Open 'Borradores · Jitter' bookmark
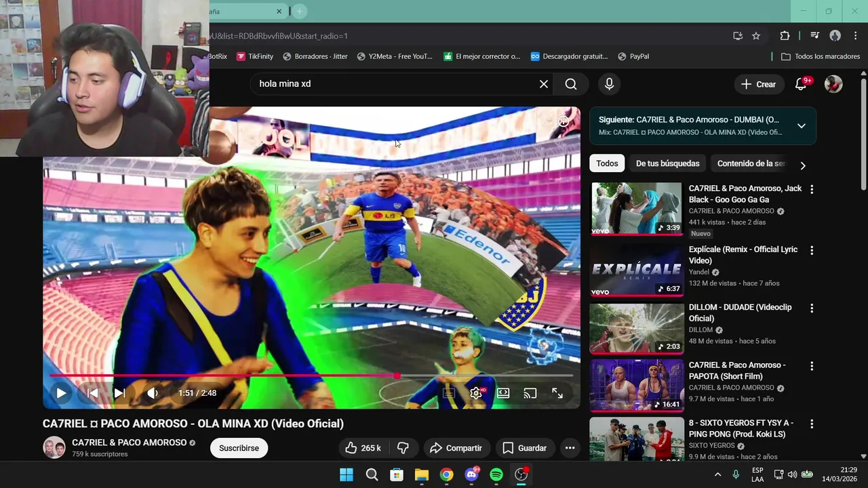This screenshot has height=488, width=868. pos(315,56)
